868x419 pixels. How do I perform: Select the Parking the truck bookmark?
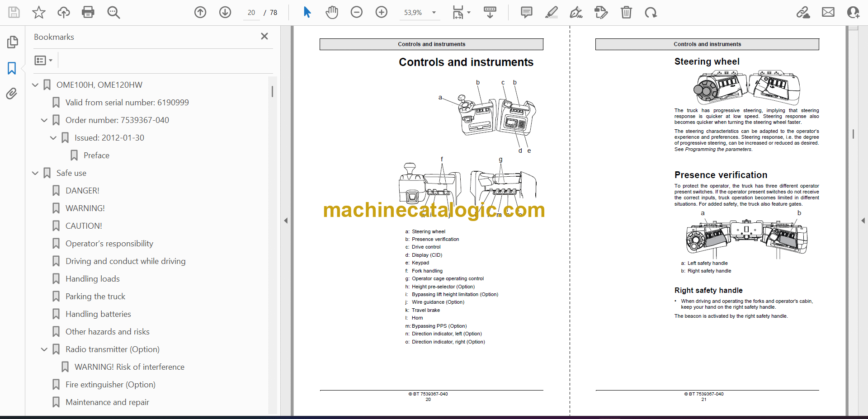pyautogui.click(x=95, y=297)
